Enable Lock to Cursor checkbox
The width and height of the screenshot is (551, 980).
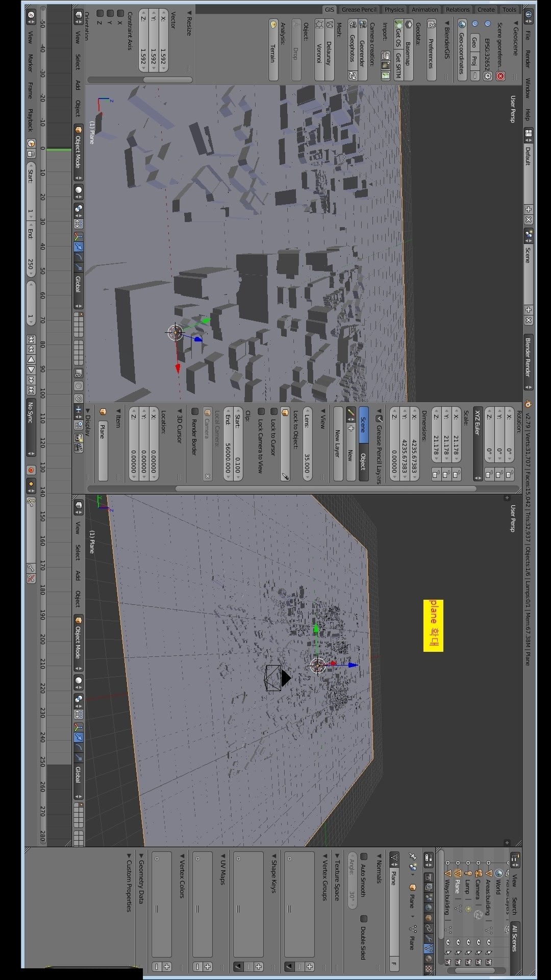point(273,411)
